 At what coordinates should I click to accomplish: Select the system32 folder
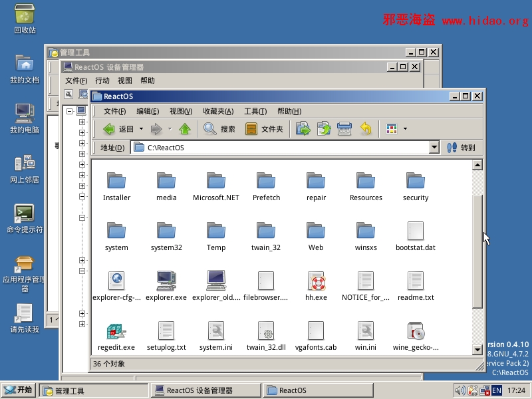pos(166,231)
